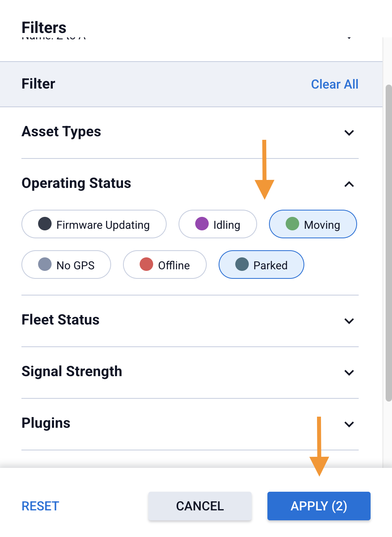Click the teal Parked status dot
The height and width of the screenshot is (537, 392).
[242, 264]
